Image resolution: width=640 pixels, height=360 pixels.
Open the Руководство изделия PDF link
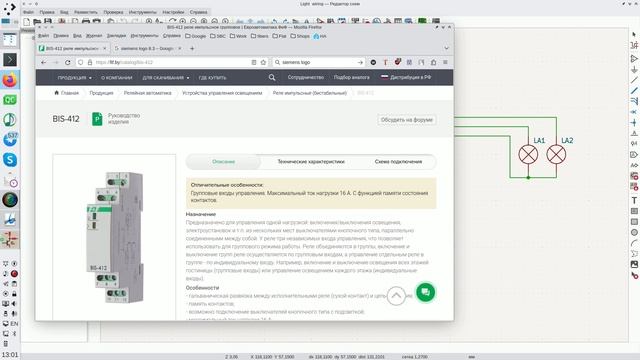(116, 119)
